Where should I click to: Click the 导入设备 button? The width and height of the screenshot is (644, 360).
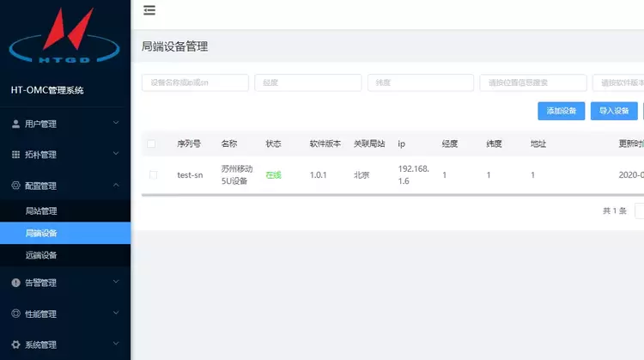[613, 111]
